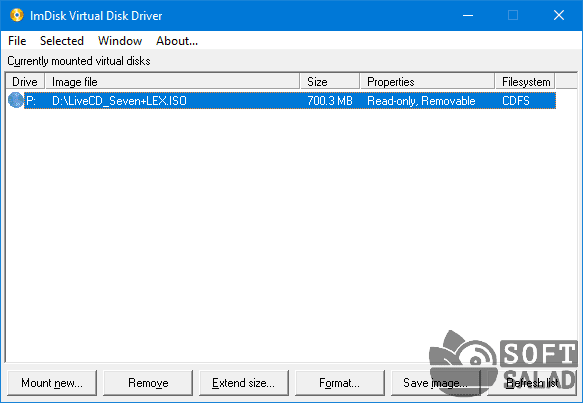
Task: Click the Extend size... button
Action: pyautogui.click(x=244, y=383)
